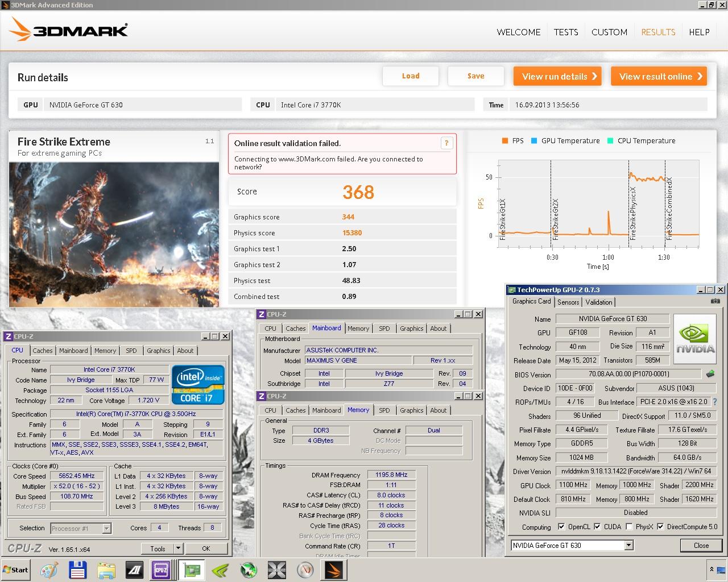Click View result online button
728x582 pixels.
pyautogui.click(x=659, y=76)
